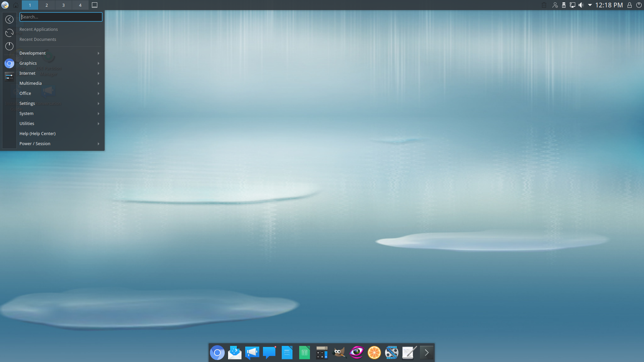Screen dimensions: 644x362
Task: Launch GIMP from the dock
Action: tap(339, 353)
